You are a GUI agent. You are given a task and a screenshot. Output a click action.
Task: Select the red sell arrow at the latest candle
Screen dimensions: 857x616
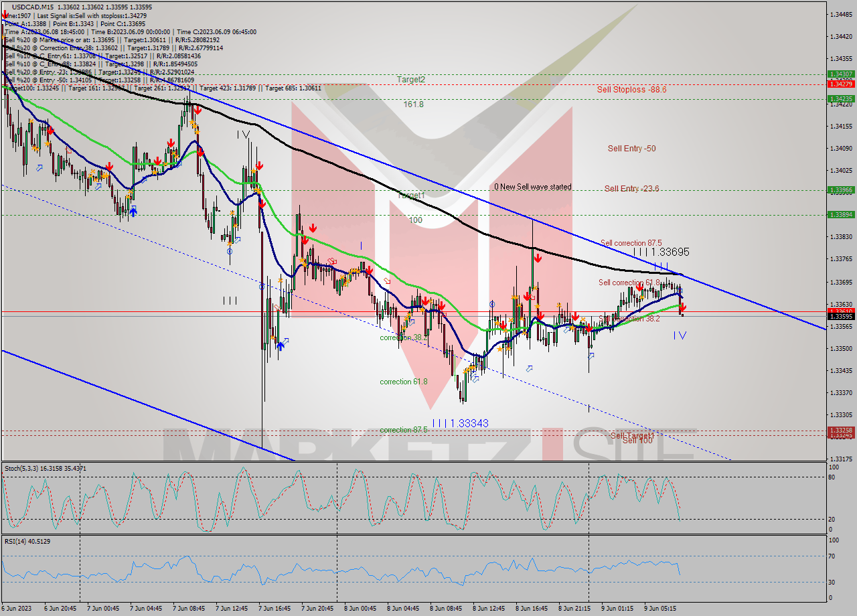[x=682, y=307]
